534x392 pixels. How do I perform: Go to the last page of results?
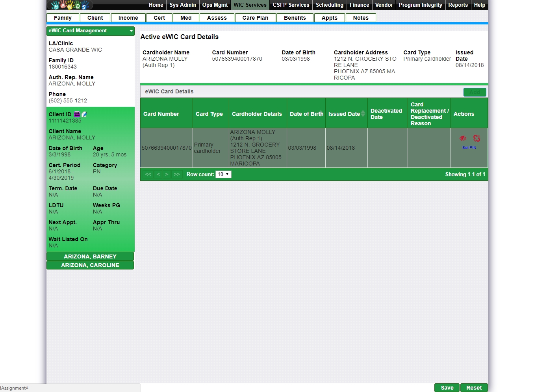click(177, 174)
